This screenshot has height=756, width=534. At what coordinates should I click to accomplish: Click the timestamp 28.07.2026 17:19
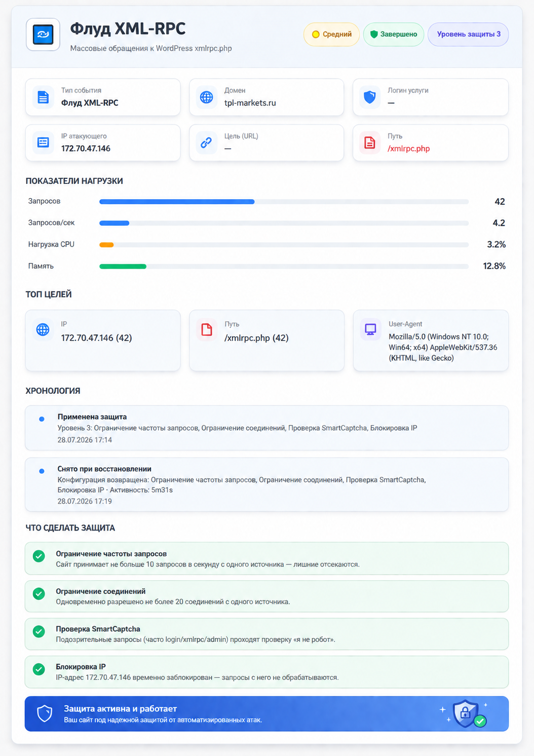point(85,501)
